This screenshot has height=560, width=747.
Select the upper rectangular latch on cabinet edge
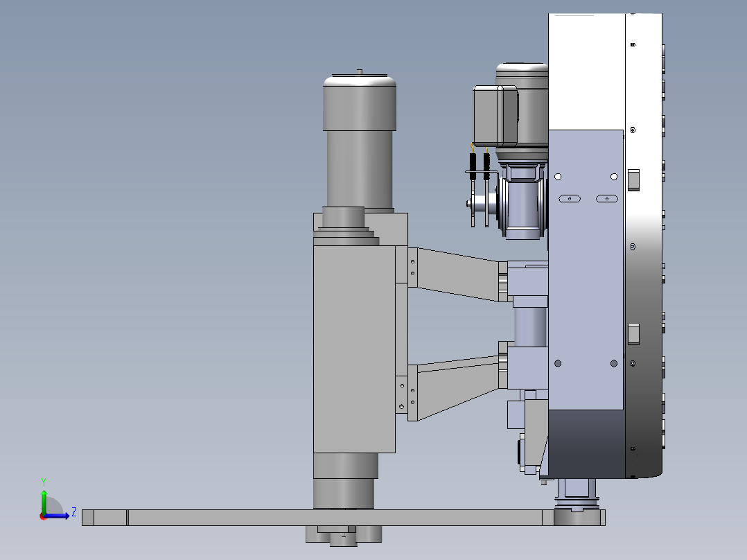[x=633, y=180]
